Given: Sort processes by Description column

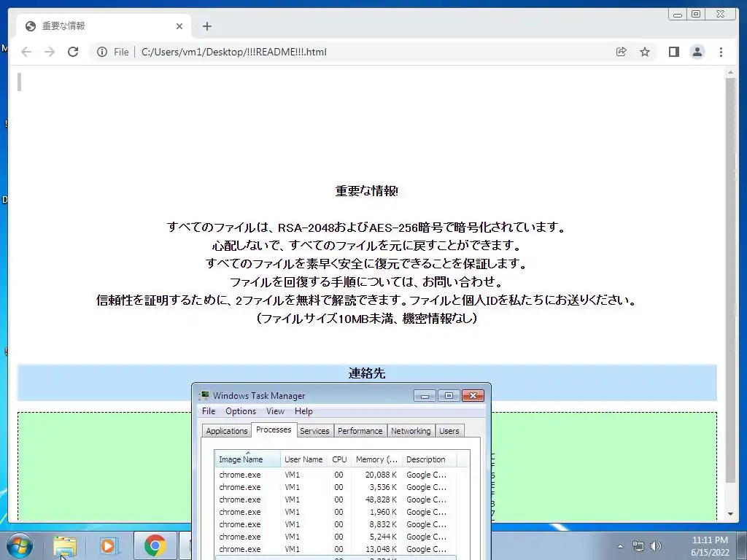Looking at the screenshot, I should pos(429,459).
